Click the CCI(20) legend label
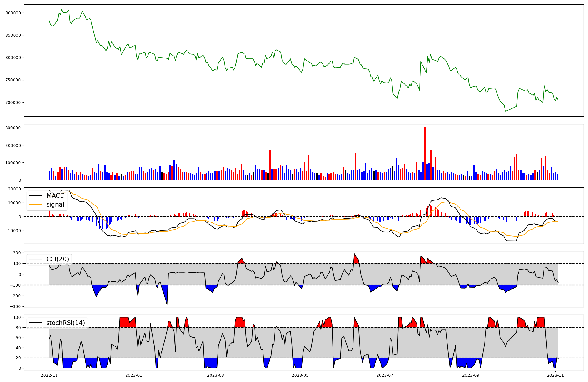Viewport: 588px width, 382px height. click(x=58, y=259)
